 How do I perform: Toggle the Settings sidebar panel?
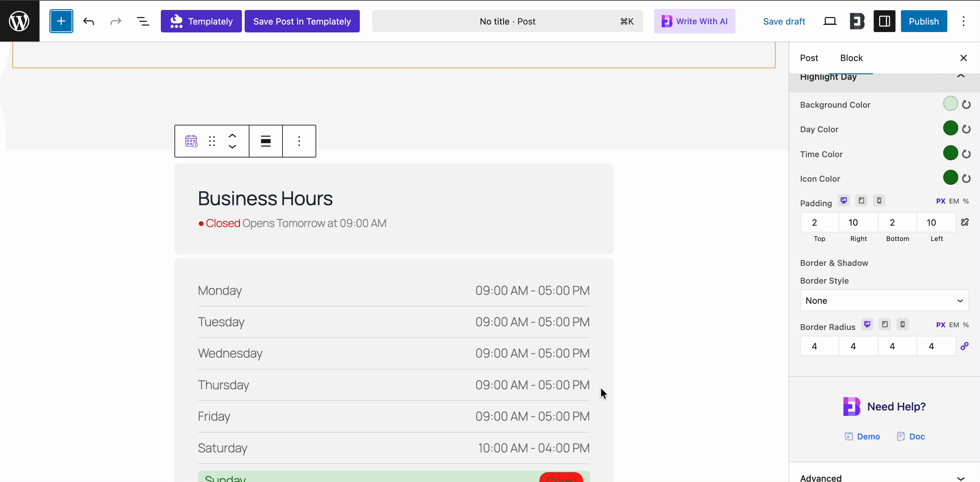pos(884,21)
